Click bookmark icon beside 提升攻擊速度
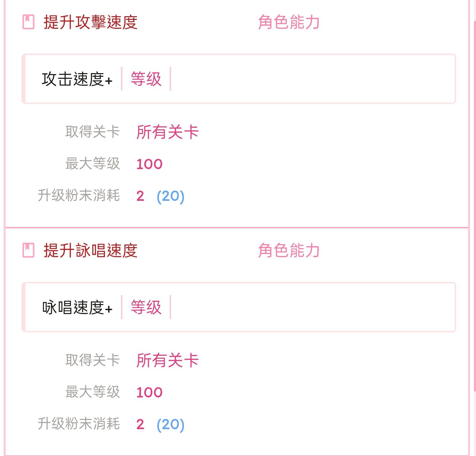The width and height of the screenshot is (476, 456). [28, 22]
